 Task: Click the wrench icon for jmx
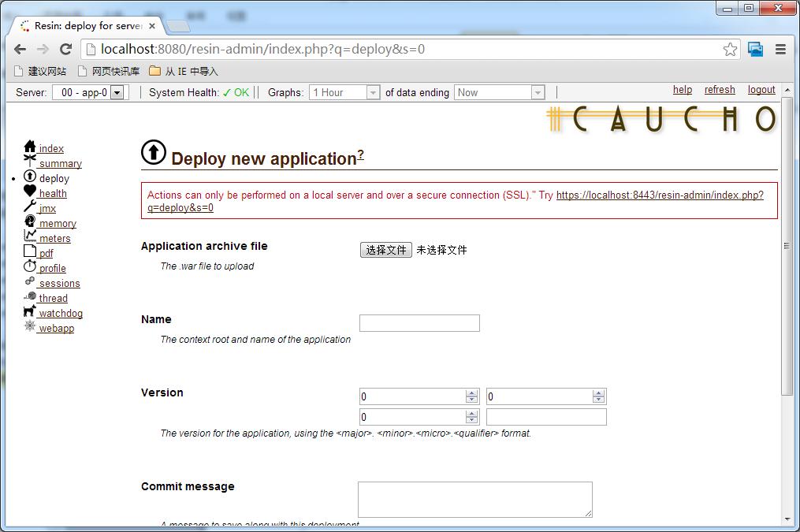click(x=30, y=206)
